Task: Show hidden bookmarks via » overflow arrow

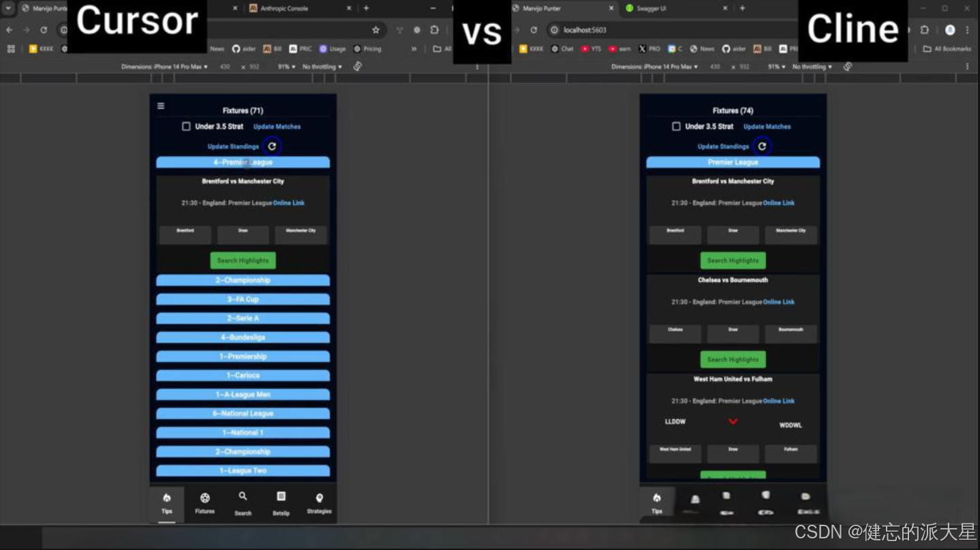Action: [414, 49]
